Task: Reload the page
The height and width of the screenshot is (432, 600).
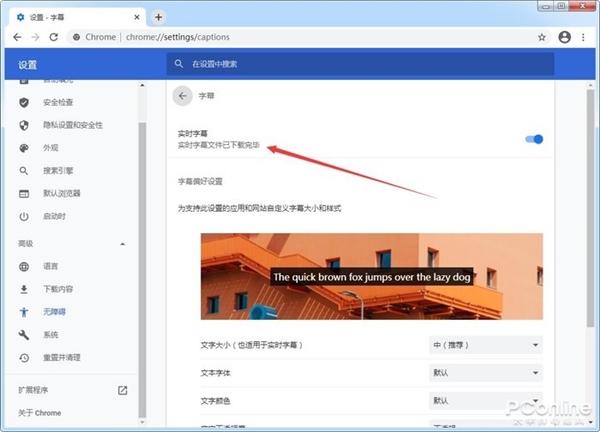Action: [x=54, y=37]
